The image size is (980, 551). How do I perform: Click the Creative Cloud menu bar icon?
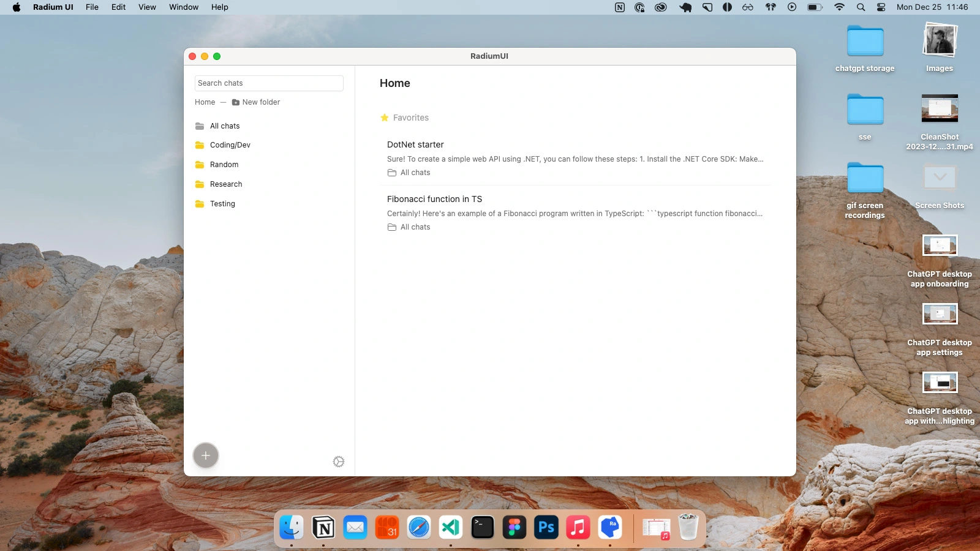click(x=660, y=7)
